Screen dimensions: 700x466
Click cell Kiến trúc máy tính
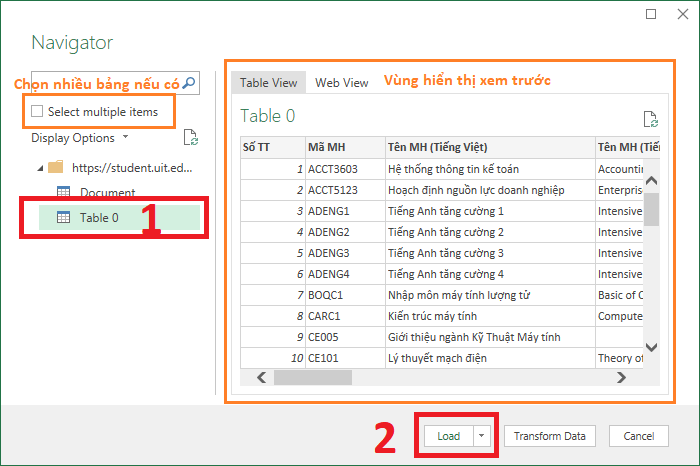point(490,316)
